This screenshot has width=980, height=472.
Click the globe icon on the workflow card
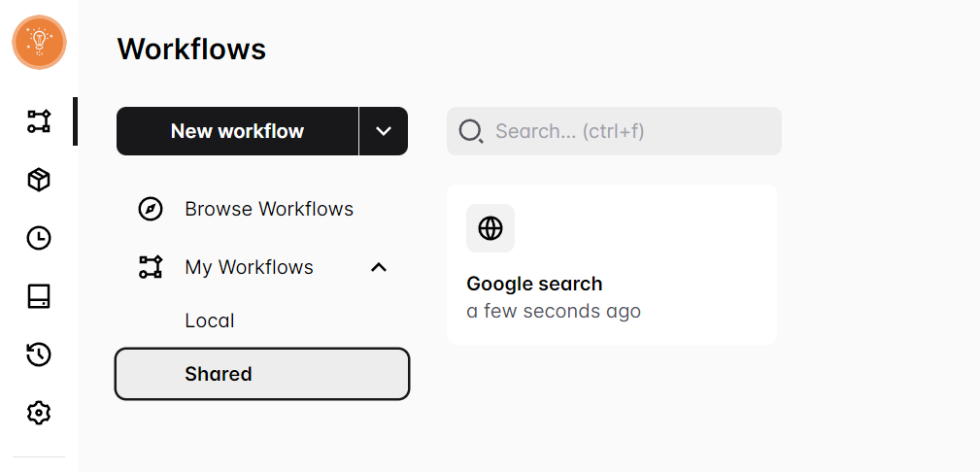coord(490,228)
